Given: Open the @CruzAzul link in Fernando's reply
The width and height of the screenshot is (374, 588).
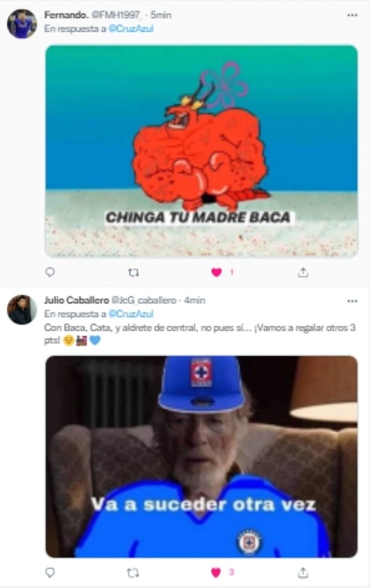Looking at the screenshot, I should 131,28.
